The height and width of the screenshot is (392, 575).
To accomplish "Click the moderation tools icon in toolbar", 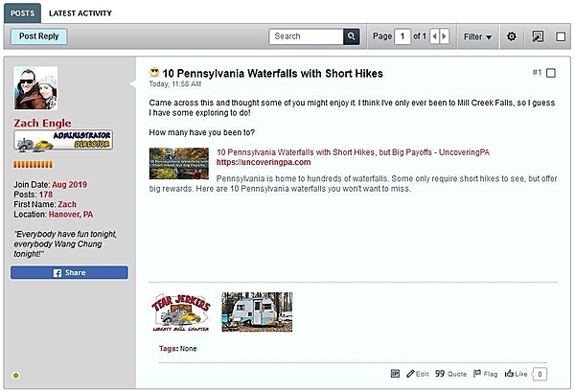I will (x=538, y=36).
